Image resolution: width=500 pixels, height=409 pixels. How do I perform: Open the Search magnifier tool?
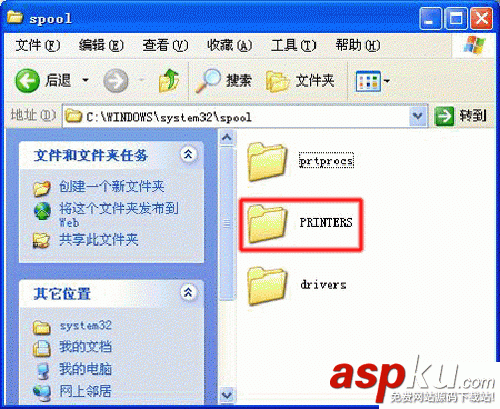pyautogui.click(x=209, y=80)
